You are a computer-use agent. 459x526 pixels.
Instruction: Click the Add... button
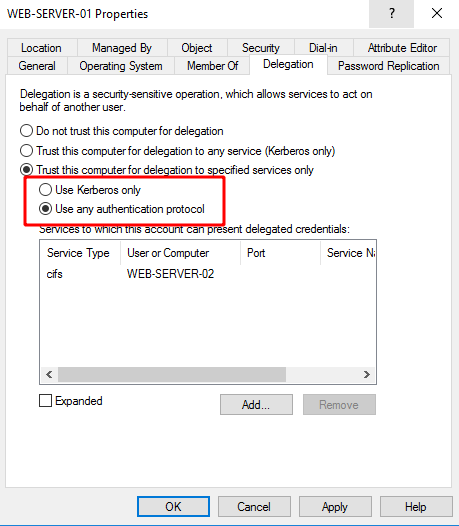click(x=256, y=405)
